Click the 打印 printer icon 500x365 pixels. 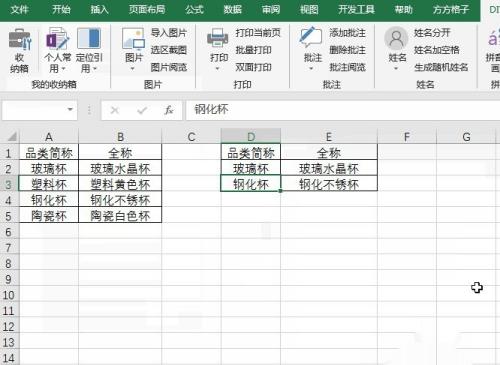pyautogui.click(x=218, y=39)
